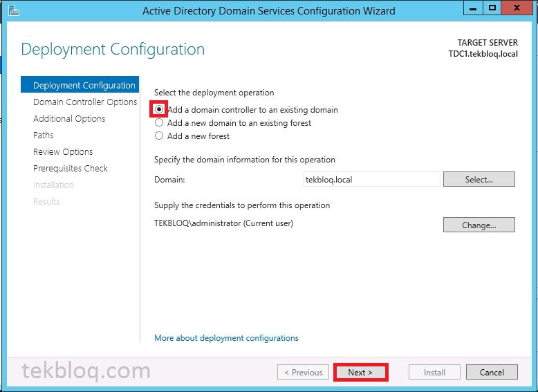Click the Results step in sidebar
Screen dimensions: 538x392
pyautogui.click(x=46, y=201)
